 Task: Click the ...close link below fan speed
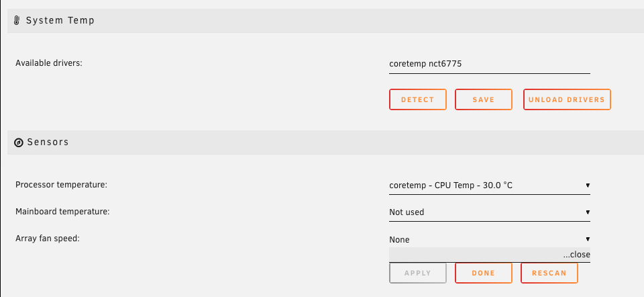(577, 255)
